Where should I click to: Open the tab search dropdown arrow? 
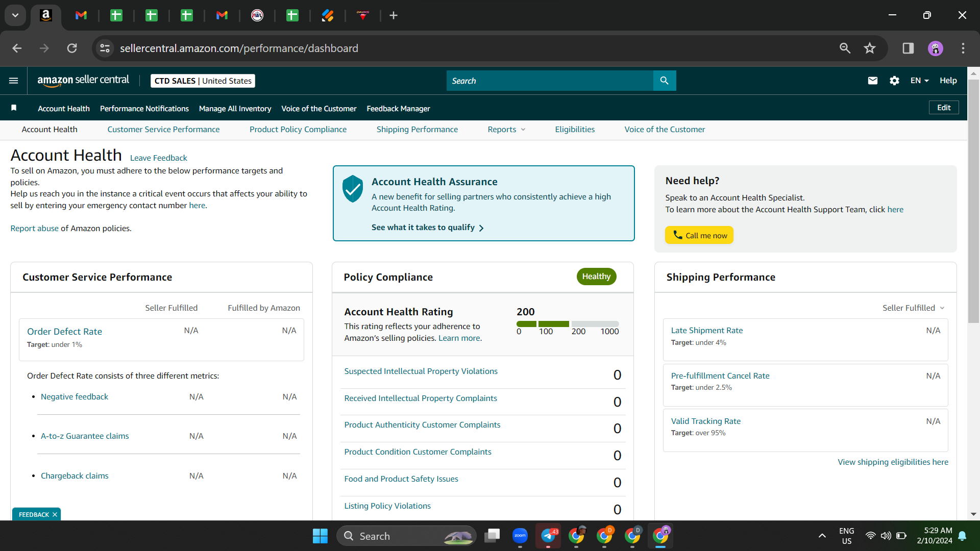[15, 15]
